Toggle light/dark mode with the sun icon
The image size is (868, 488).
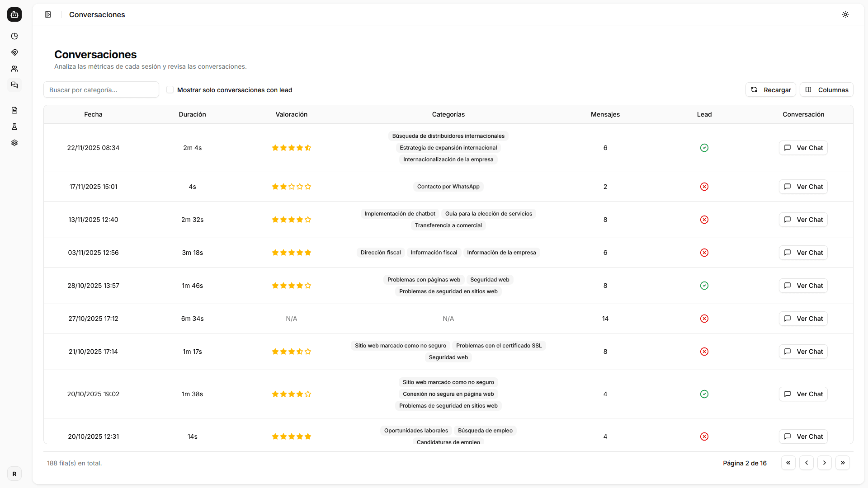click(x=845, y=14)
